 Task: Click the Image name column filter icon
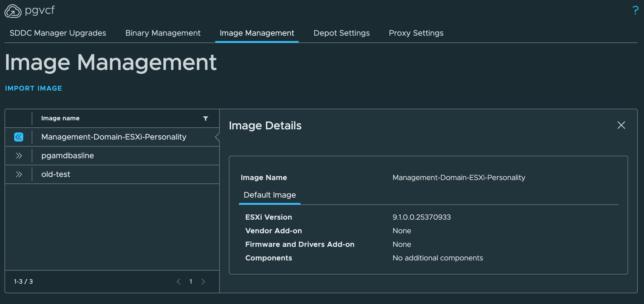tap(206, 118)
